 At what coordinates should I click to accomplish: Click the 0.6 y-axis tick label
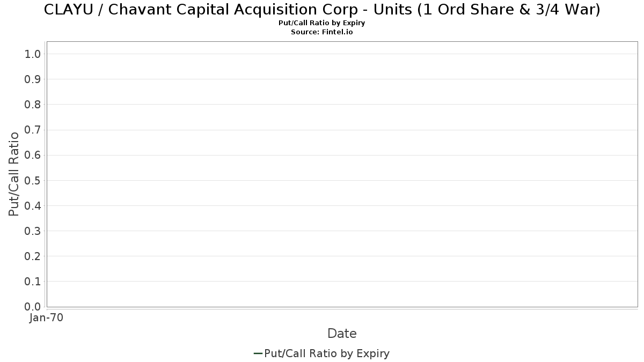[x=33, y=155]
